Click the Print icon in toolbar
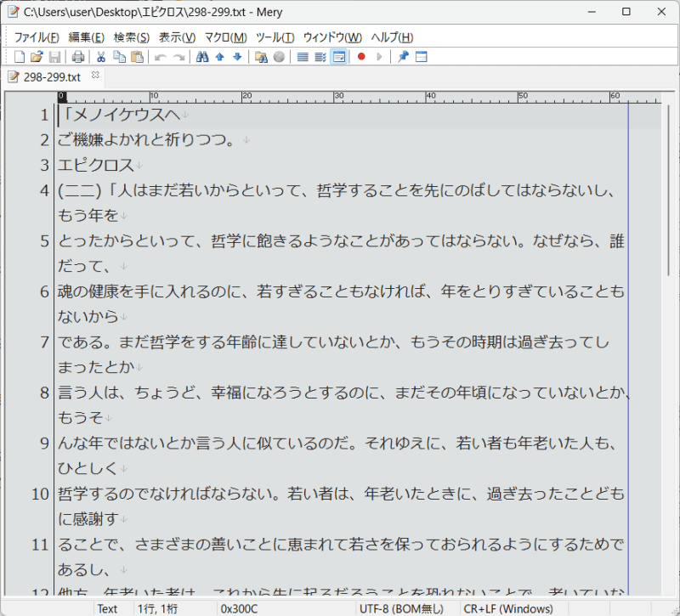The width and height of the screenshot is (680, 616). pos(78,57)
